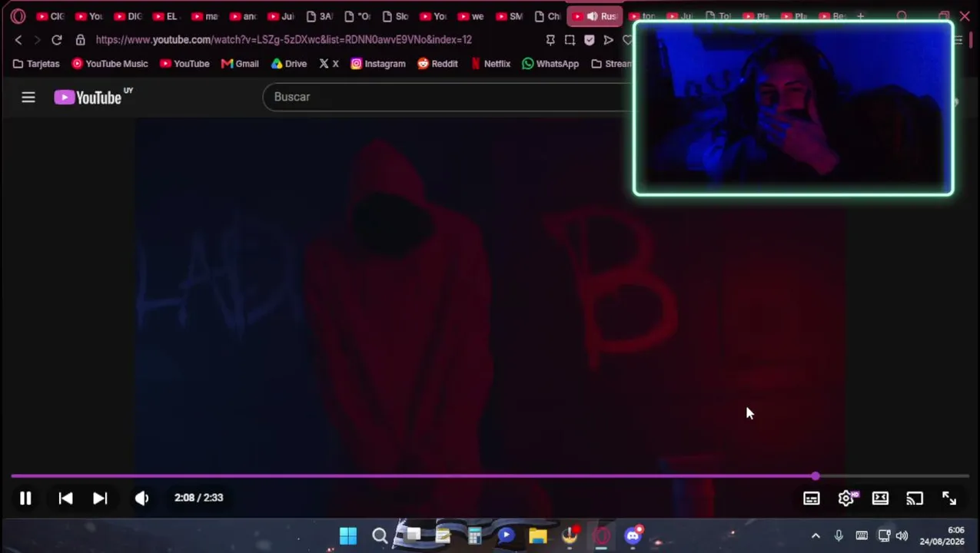Open system volume control in tray
This screenshot has width=980, height=553.
click(902, 536)
